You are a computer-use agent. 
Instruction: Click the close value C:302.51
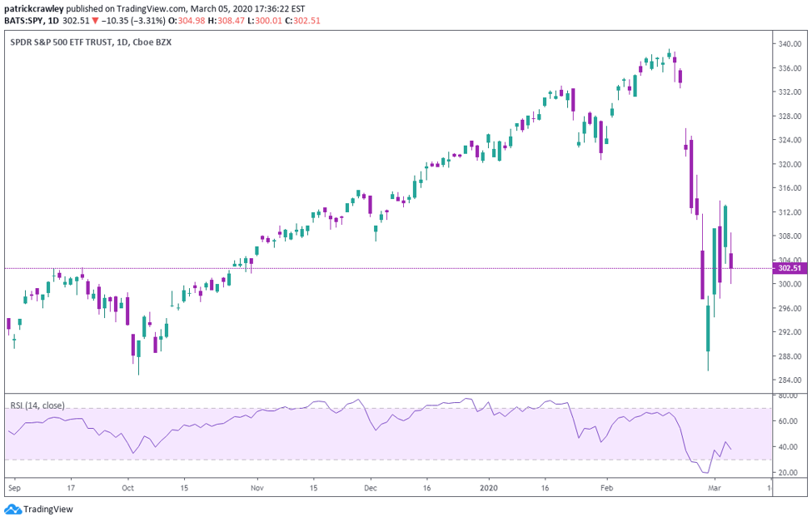click(303, 21)
